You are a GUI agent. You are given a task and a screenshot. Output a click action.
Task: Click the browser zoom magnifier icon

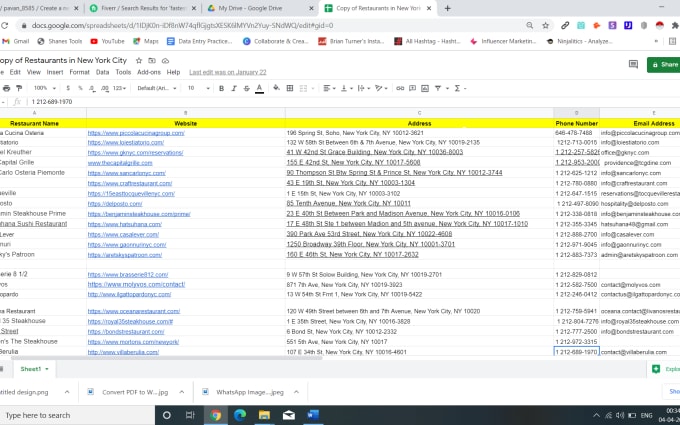tap(530, 26)
